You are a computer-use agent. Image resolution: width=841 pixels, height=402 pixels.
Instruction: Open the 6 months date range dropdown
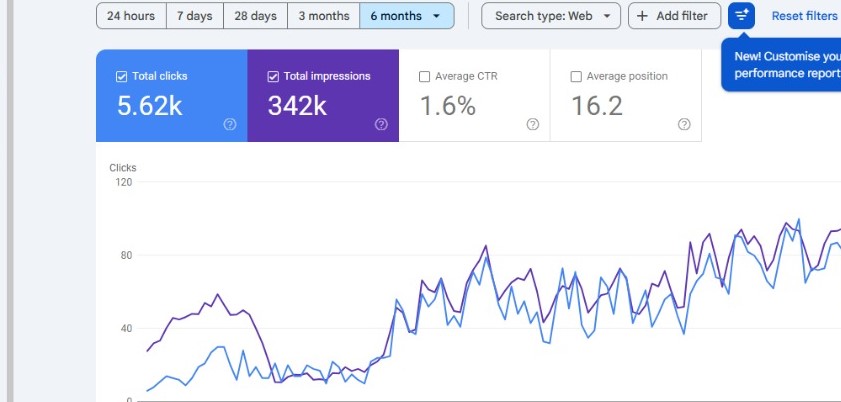click(407, 16)
